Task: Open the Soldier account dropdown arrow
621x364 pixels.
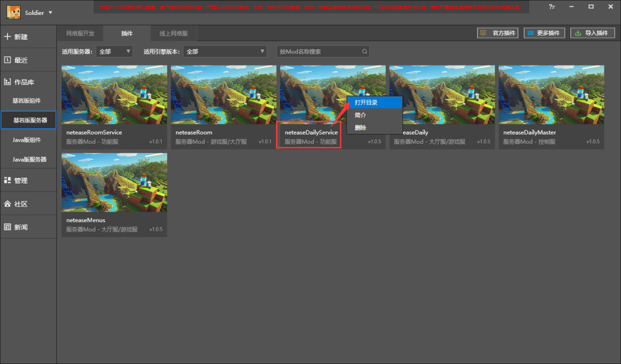Action: (x=51, y=13)
